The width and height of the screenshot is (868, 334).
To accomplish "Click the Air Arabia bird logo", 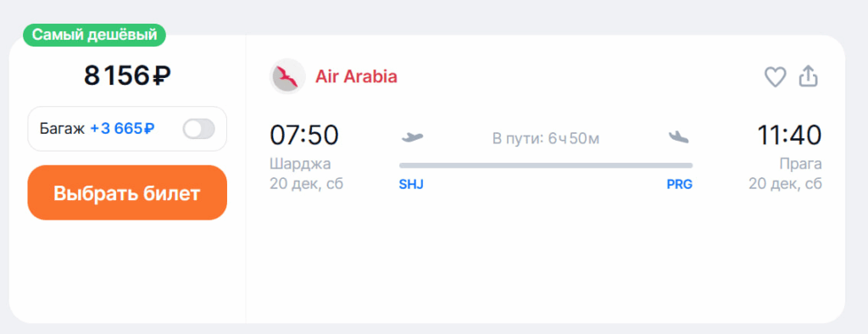I will click(x=287, y=76).
